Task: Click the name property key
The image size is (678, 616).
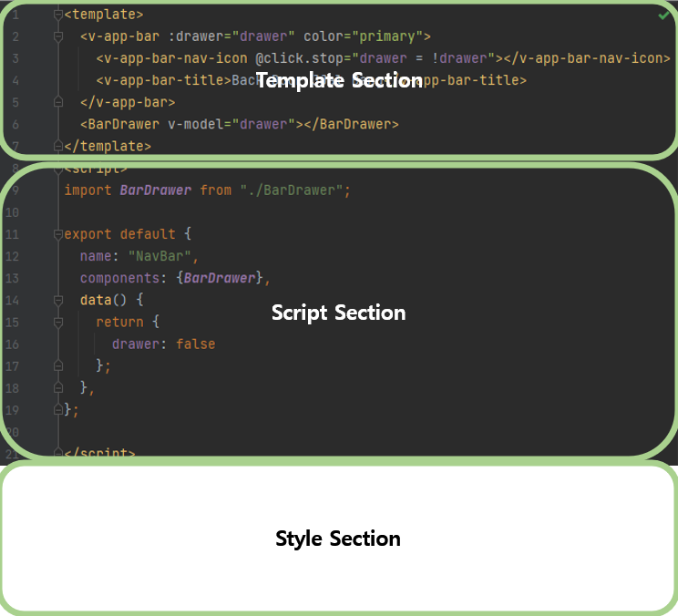Action: [96, 256]
